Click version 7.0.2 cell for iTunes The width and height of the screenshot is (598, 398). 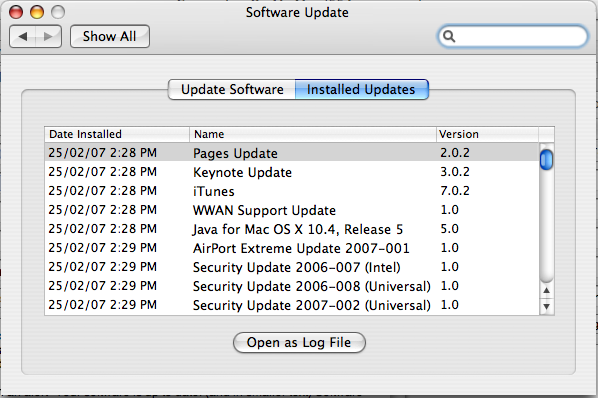pyautogui.click(x=455, y=191)
